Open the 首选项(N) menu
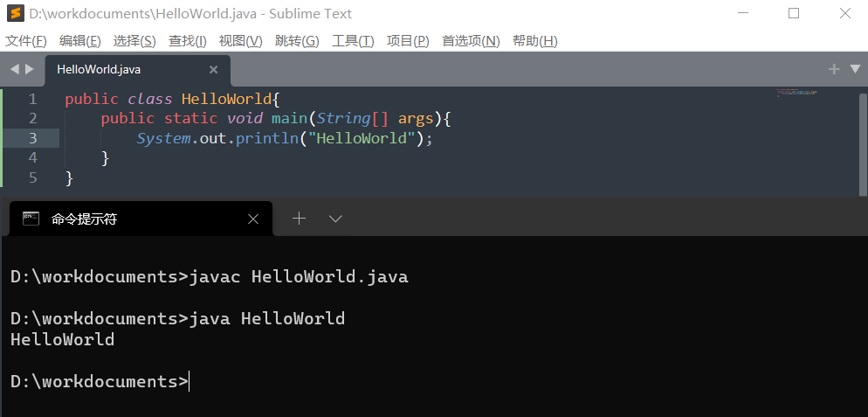 (x=471, y=41)
